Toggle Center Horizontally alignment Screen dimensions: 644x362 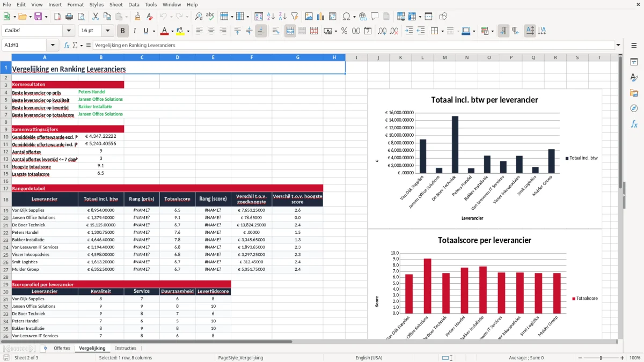pyautogui.click(x=211, y=31)
